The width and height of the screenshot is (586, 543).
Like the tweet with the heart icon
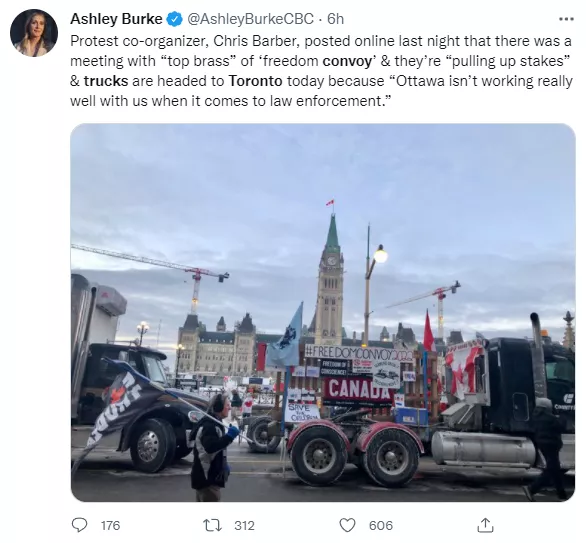pyautogui.click(x=347, y=525)
